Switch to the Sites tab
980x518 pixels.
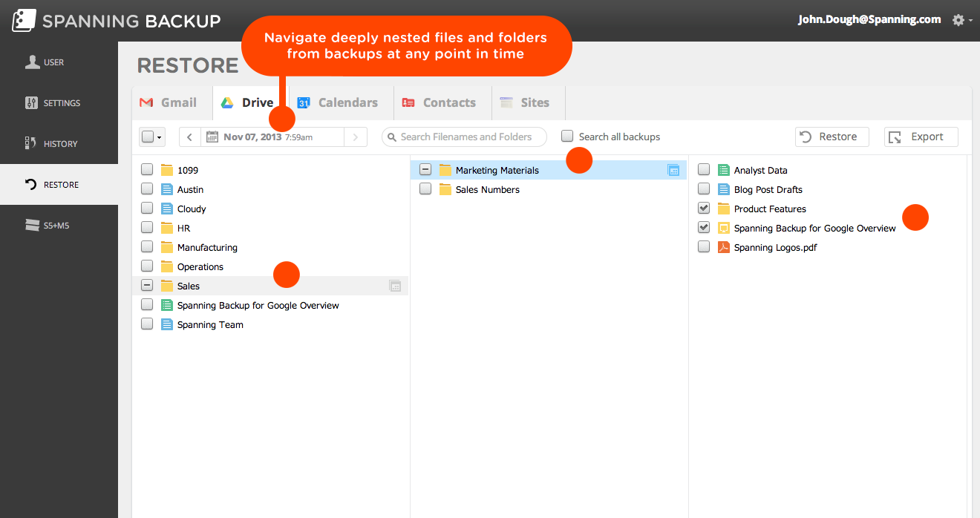click(528, 103)
